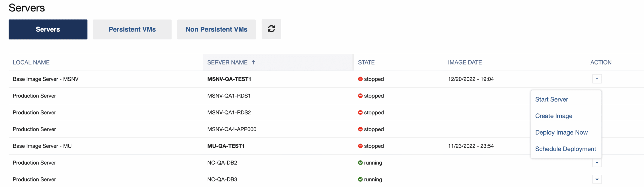The image size is (644, 187).
Task: Click the MU-QA-TEST1 server name
Action: click(x=226, y=146)
